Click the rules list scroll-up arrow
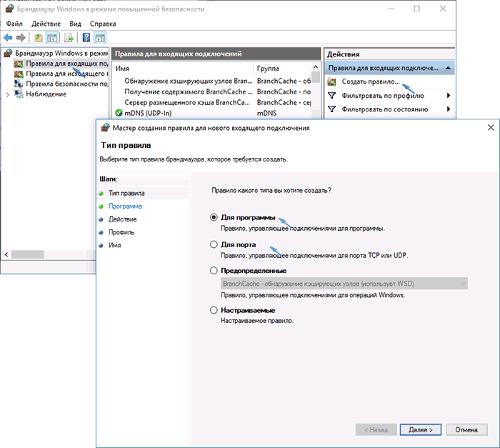The width and height of the screenshot is (500, 448). click(x=316, y=67)
